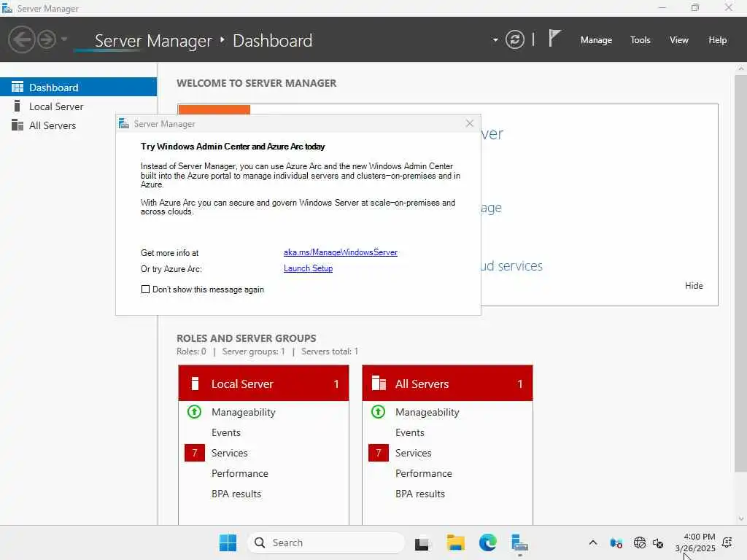747x560 pixels.
Task: Open BPA results in All Servers tile
Action: coord(419,494)
